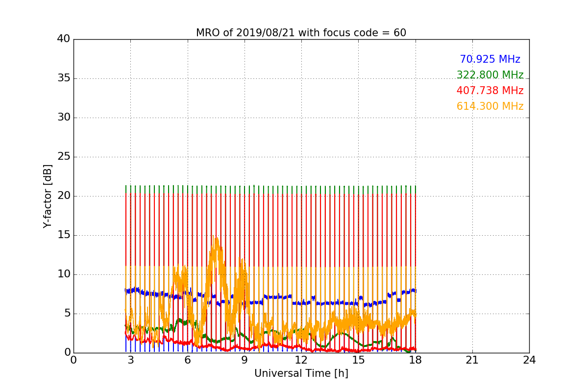Select the 407.738 MHz legend label
Screen dimensions: 588x392
tap(490, 91)
